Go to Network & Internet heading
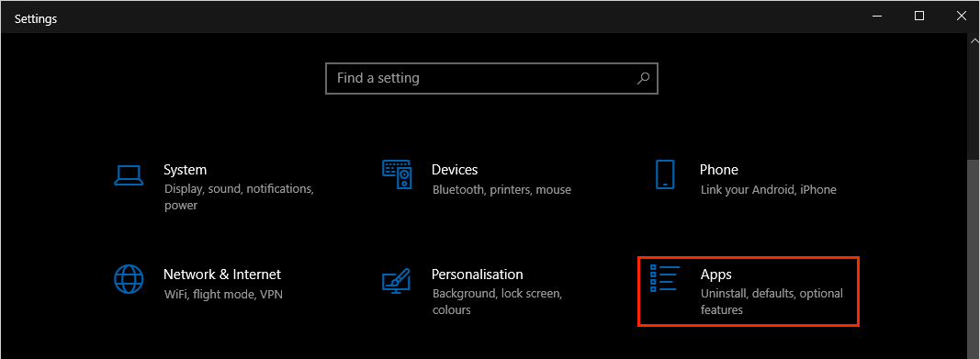 (x=222, y=275)
